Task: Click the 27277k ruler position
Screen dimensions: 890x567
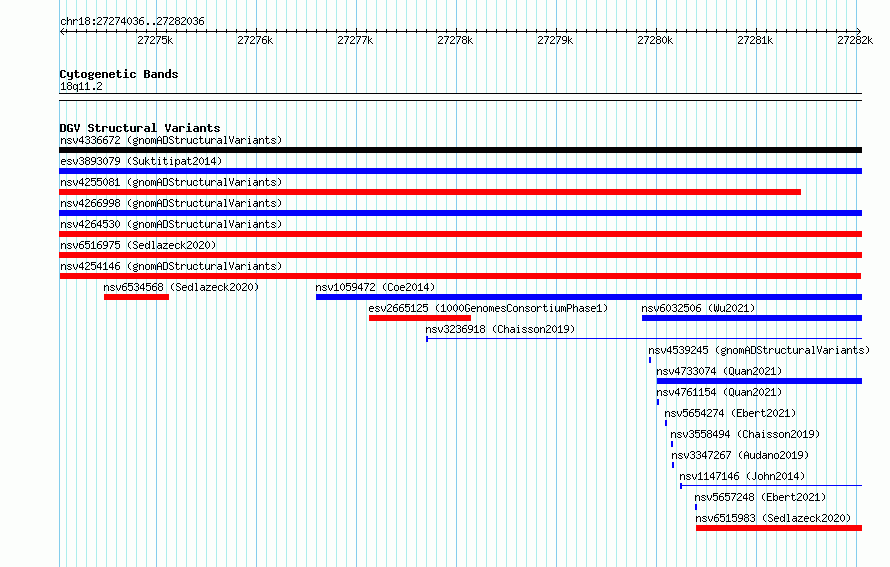Action: click(x=355, y=40)
